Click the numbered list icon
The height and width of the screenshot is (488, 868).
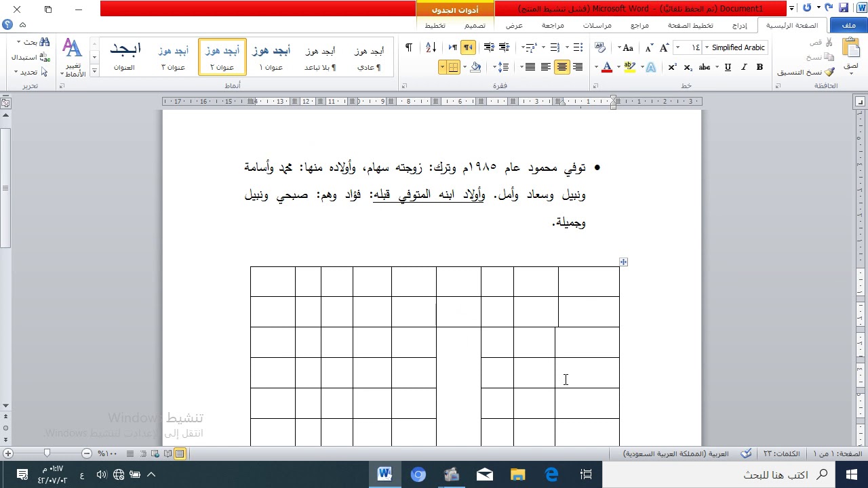pyautogui.click(x=555, y=47)
